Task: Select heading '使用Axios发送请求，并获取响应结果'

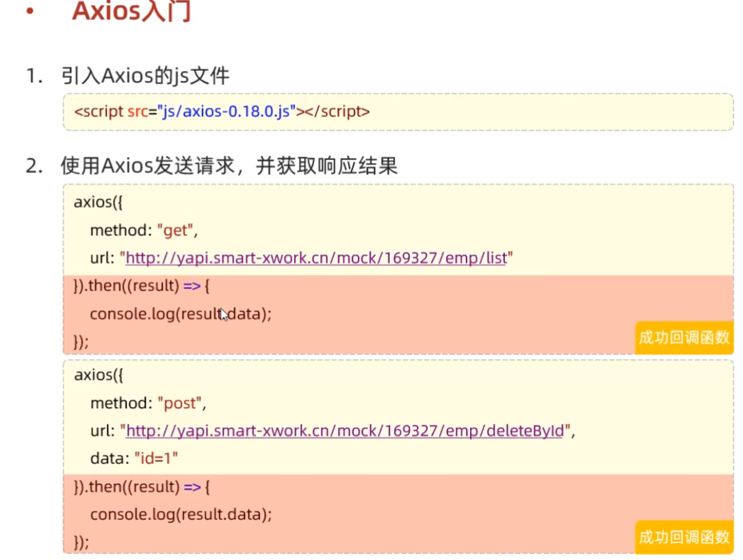Action: 229,166
